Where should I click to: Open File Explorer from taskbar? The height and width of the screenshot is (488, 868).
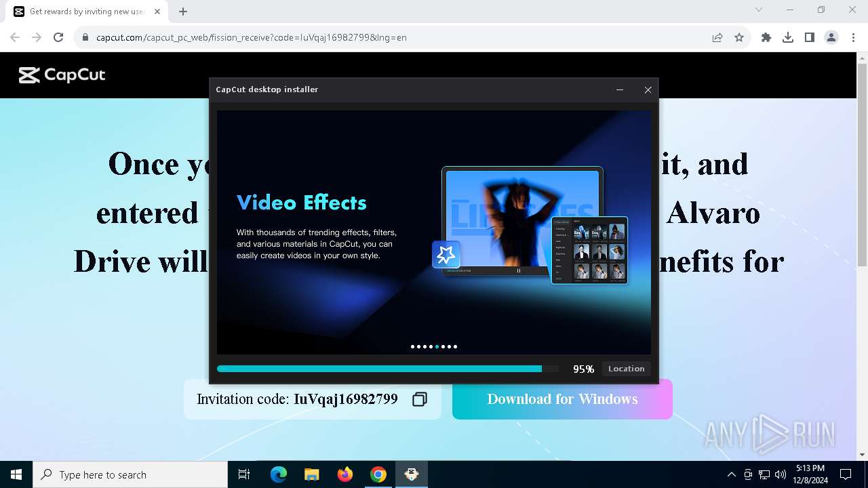[311, 474]
